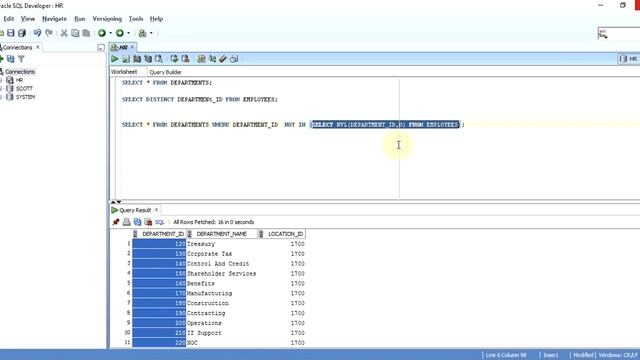Minimize the Connections panel
The height and width of the screenshot is (360, 640).
pyautogui.click(x=101, y=48)
